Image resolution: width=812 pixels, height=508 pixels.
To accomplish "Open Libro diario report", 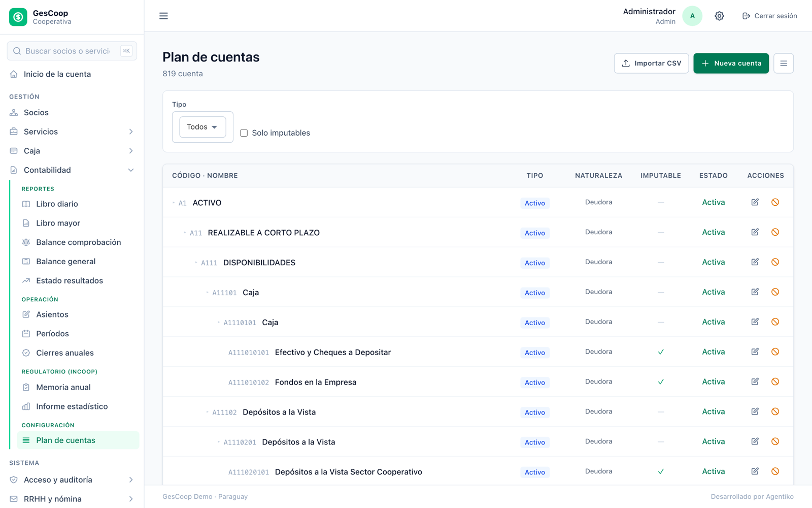I will [78, 204].
